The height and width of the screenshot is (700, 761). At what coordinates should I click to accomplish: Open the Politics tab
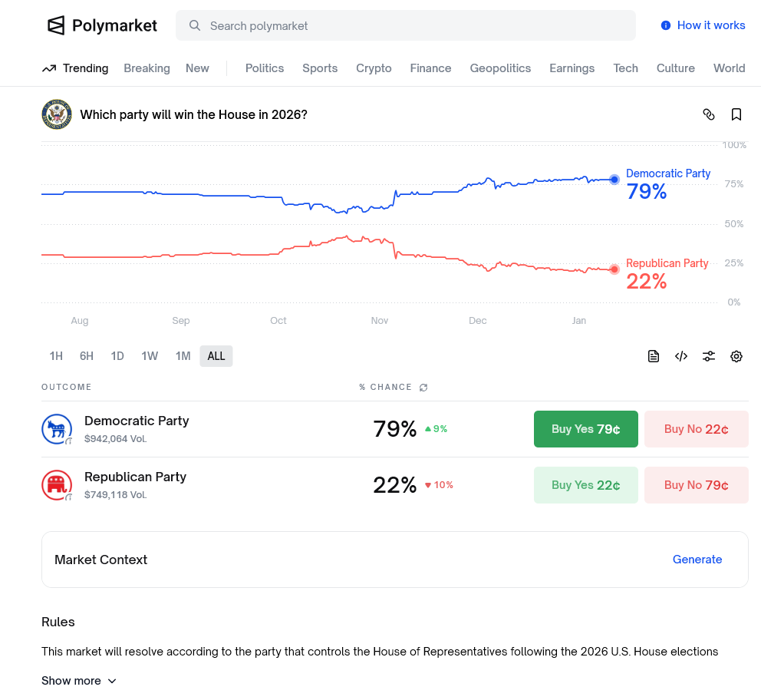coord(265,68)
